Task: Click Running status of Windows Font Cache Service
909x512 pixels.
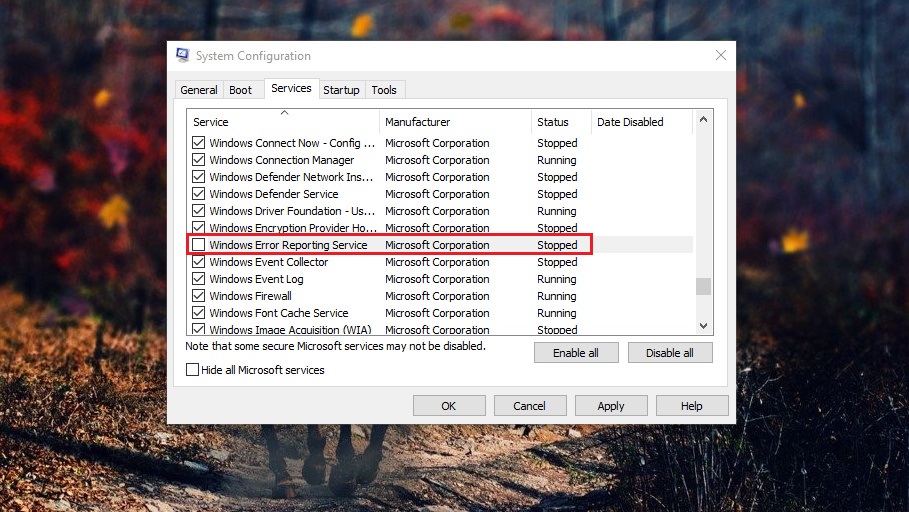Action: [x=557, y=313]
